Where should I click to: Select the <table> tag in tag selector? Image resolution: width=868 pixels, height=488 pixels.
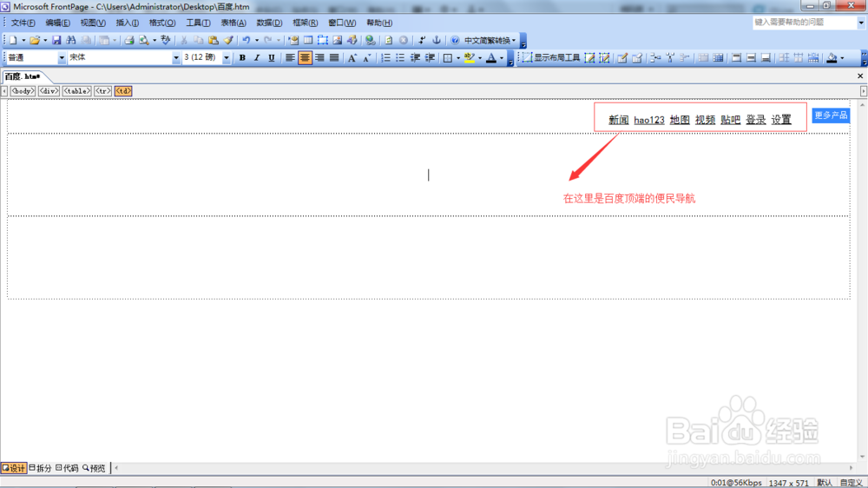coord(77,91)
